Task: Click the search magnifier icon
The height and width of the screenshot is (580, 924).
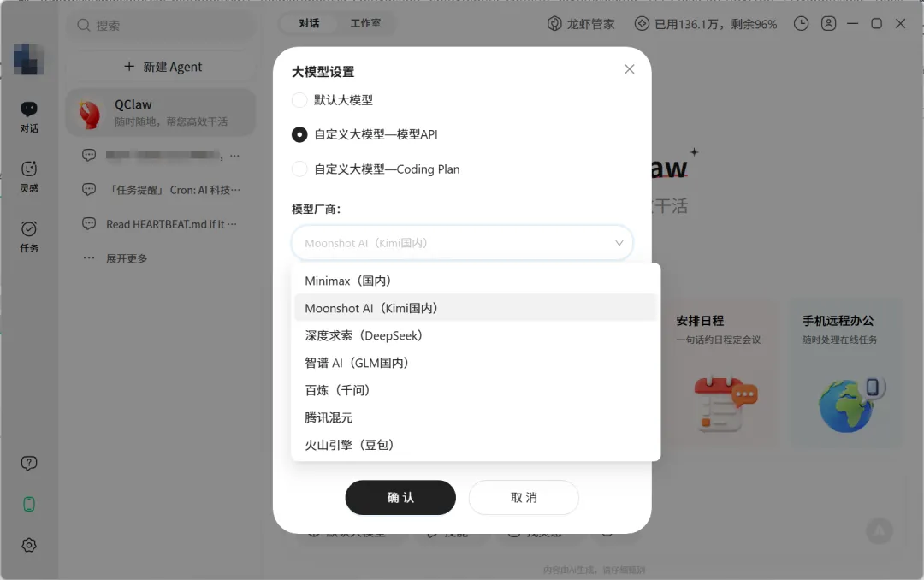Action: 84,25
